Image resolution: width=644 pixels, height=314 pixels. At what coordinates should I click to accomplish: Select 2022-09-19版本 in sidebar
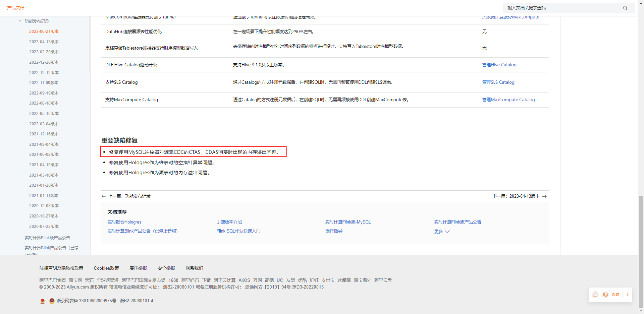pos(44,93)
